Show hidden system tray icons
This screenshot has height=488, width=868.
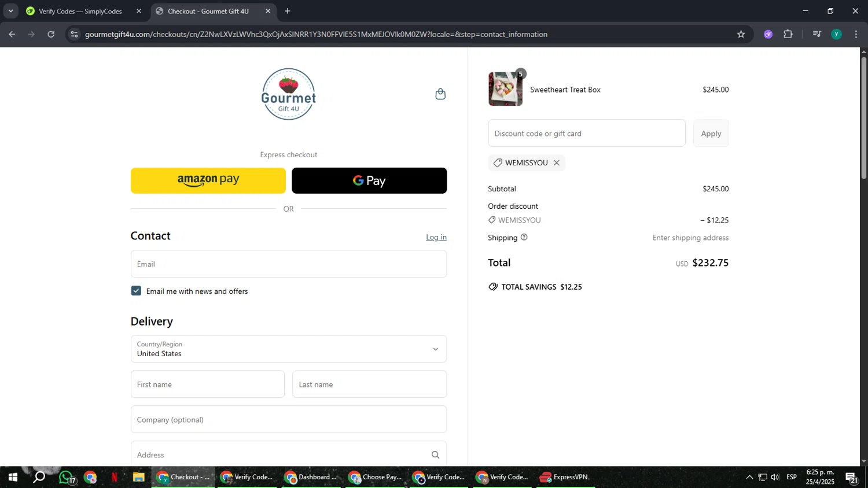[x=749, y=478]
